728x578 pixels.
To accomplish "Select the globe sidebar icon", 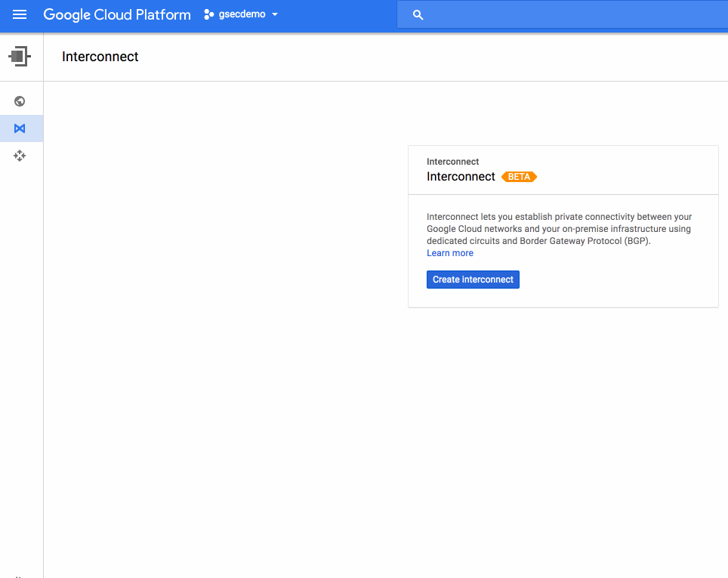I will [x=20, y=100].
